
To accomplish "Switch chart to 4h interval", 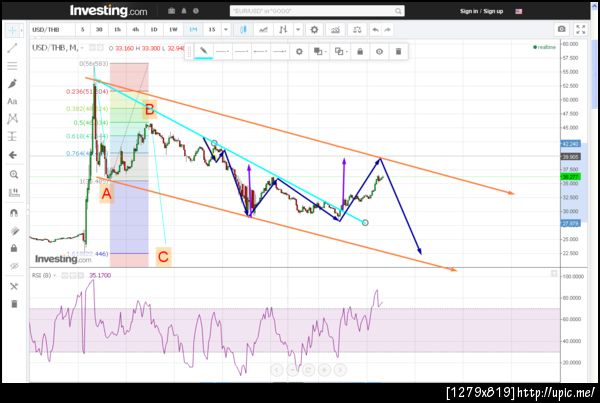I will pyautogui.click(x=135, y=30).
